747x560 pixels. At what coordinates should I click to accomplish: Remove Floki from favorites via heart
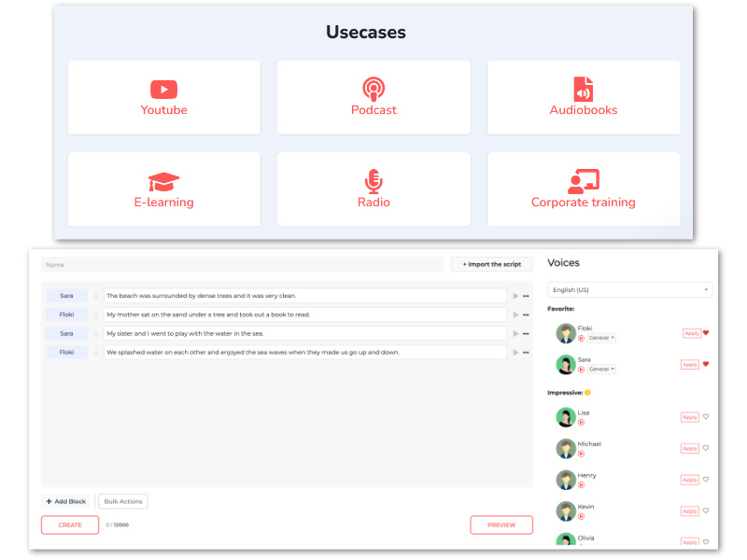pyautogui.click(x=706, y=333)
